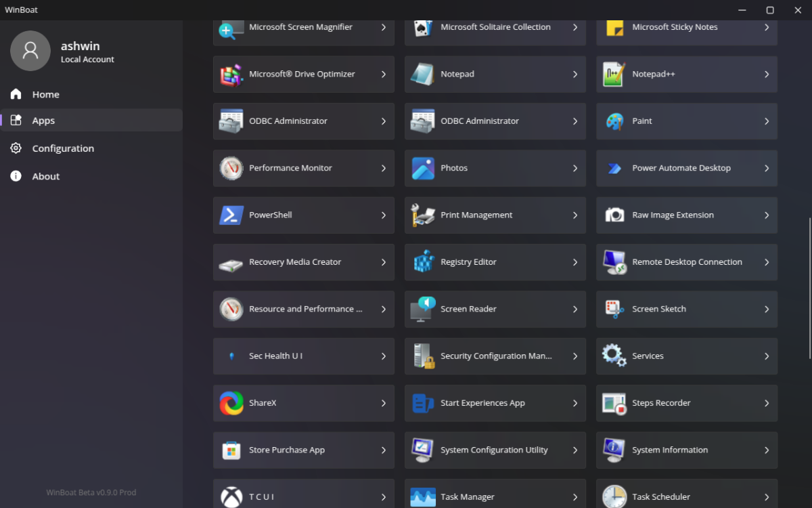Expand the Microsoft Sticky Notes chevron

pos(767,27)
